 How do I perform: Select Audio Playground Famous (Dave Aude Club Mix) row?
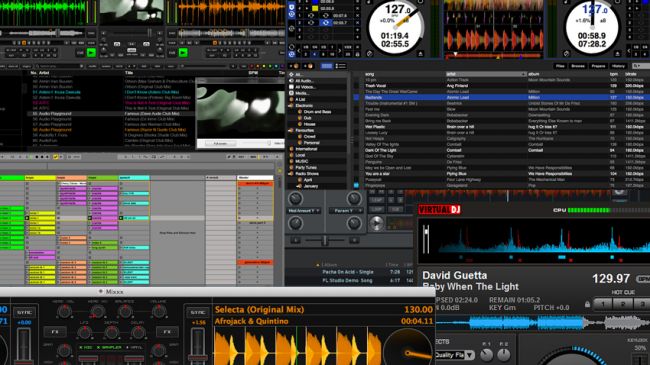point(111,114)
